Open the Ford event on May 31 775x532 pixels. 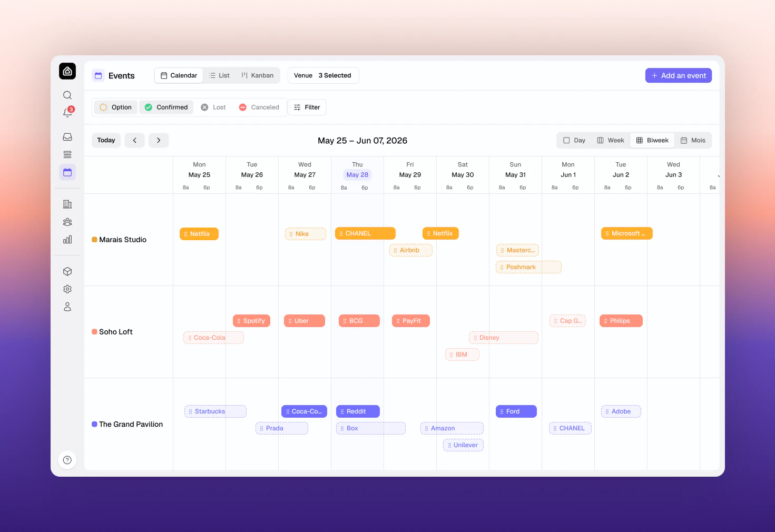(x=516, y=411)
